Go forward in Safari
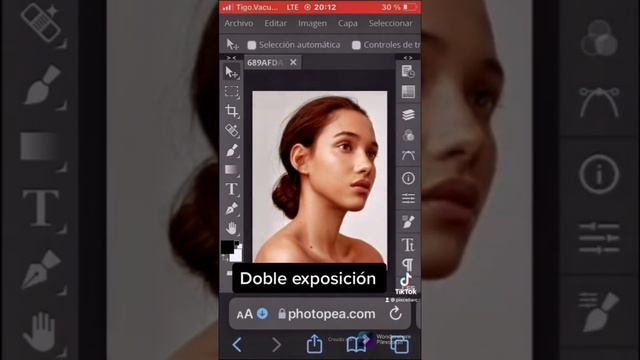The height and width of the screenshot is (360, 640). (x=276, y=345)
